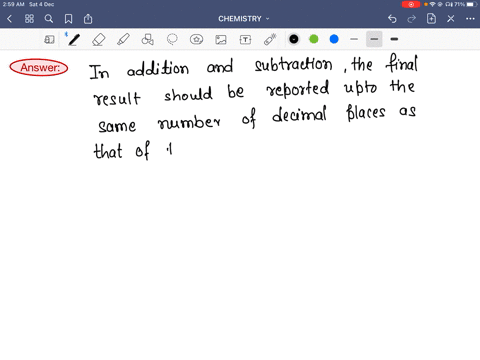
Task: Open the thumbnail grid view
Action: click(29, 19)
